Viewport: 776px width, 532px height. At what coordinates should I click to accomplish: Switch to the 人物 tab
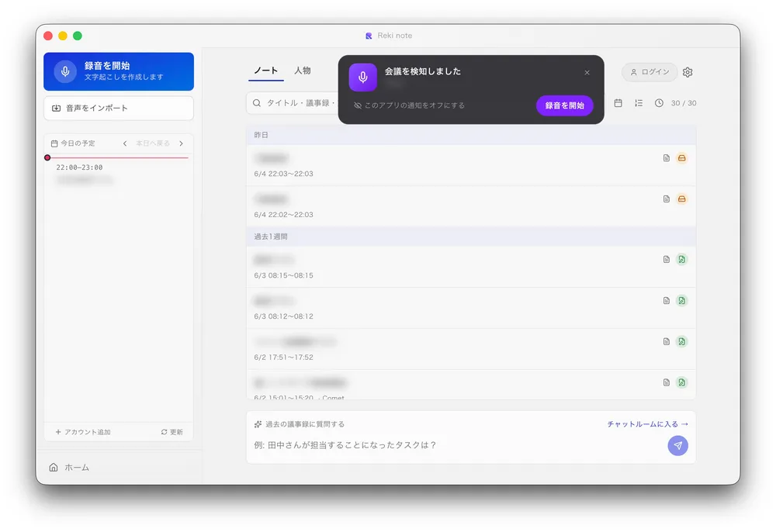point(303,71)
